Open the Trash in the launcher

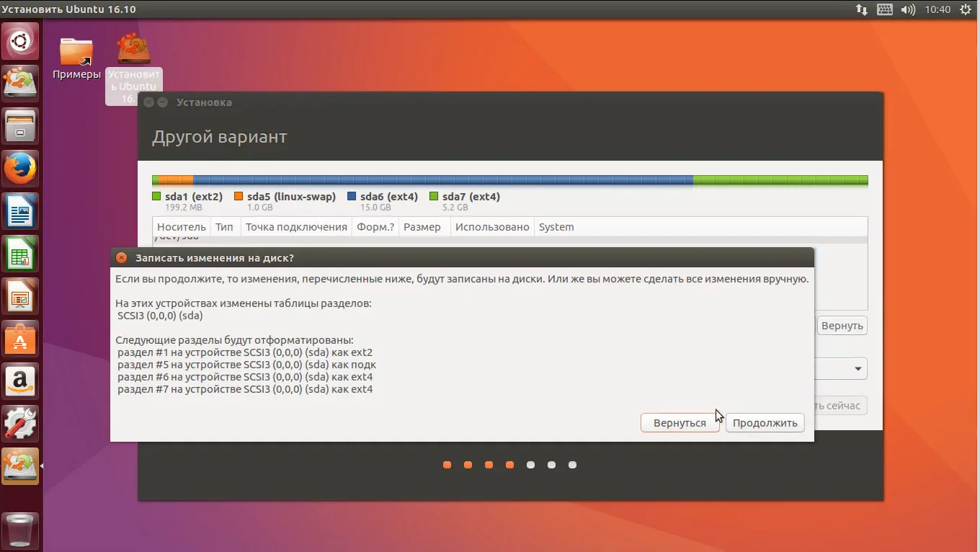coord(20,530)
